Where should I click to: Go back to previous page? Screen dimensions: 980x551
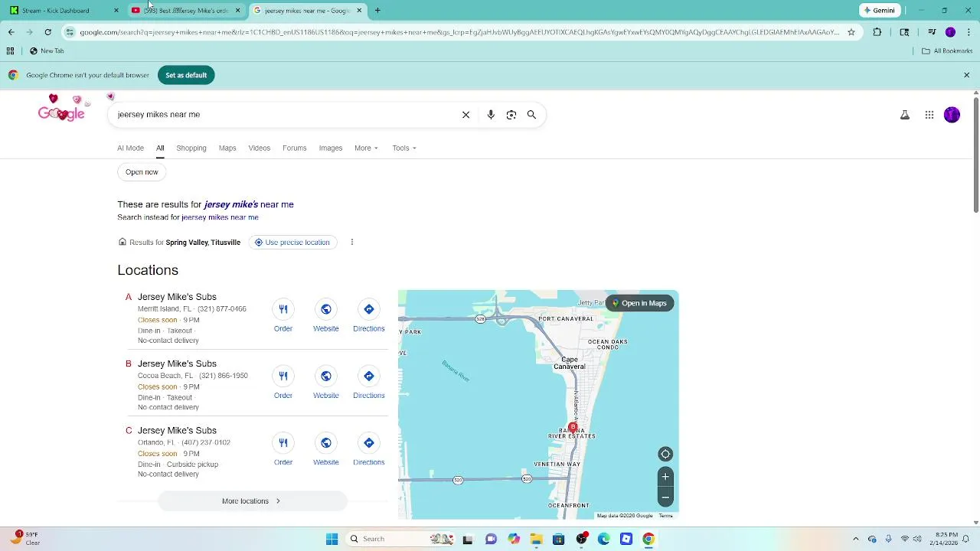11,32
